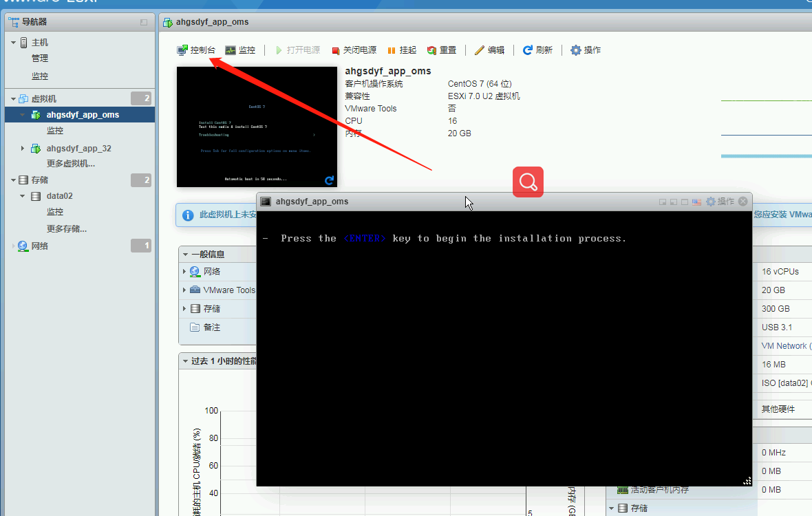
Task: Select ahgsdyf_app_32 VM in navigator
Action: click(78, 149)
